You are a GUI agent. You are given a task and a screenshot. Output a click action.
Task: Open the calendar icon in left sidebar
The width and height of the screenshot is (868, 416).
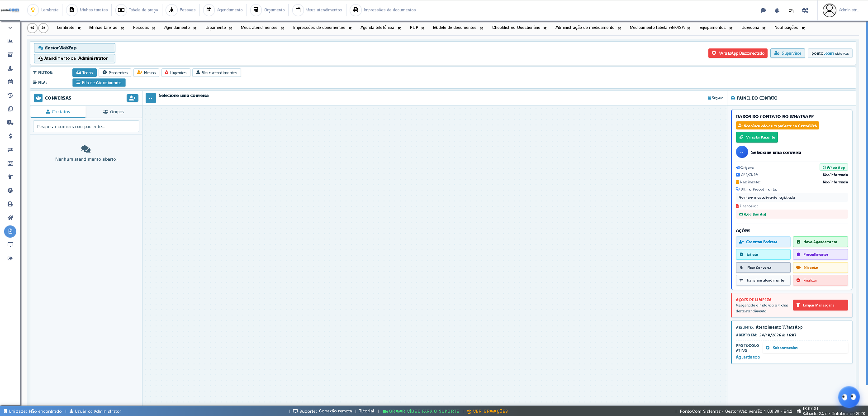[x=10, y=82]
